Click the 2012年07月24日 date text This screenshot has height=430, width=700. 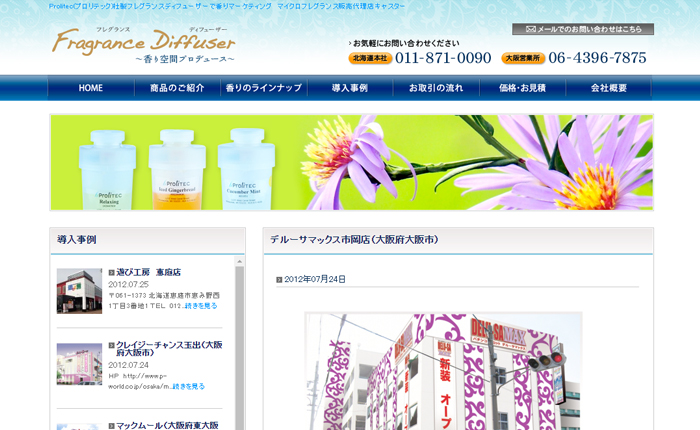point(315,279)
